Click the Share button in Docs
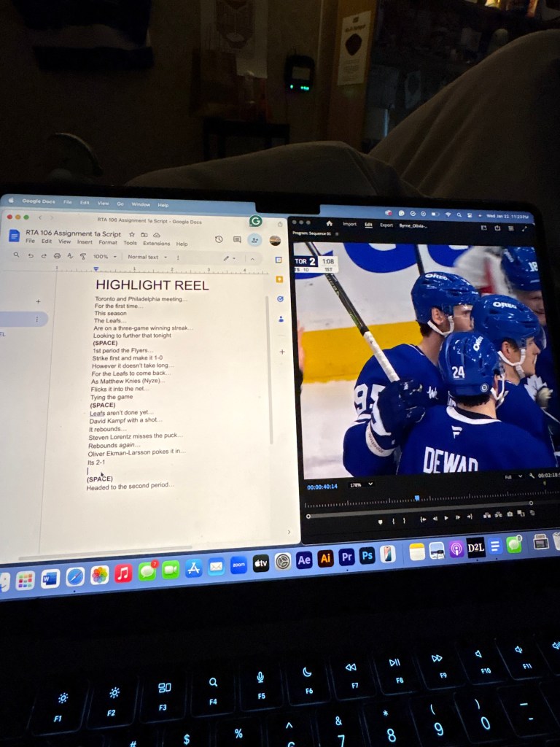560x747 pixels. tap(254, 239)
